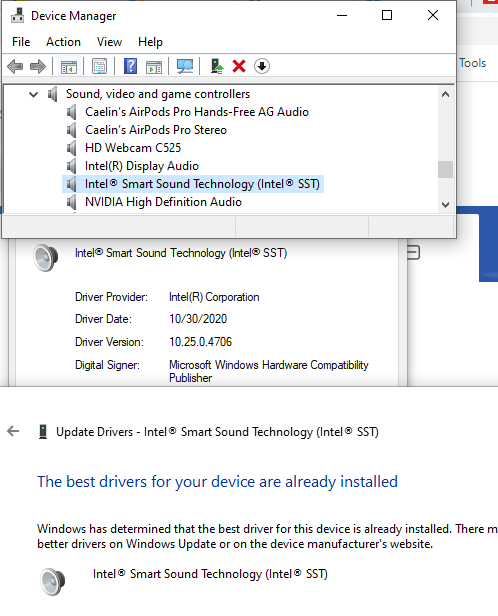Click the Digital Signer label
Viewport: 498px width, 616px height.
(107, 365)
